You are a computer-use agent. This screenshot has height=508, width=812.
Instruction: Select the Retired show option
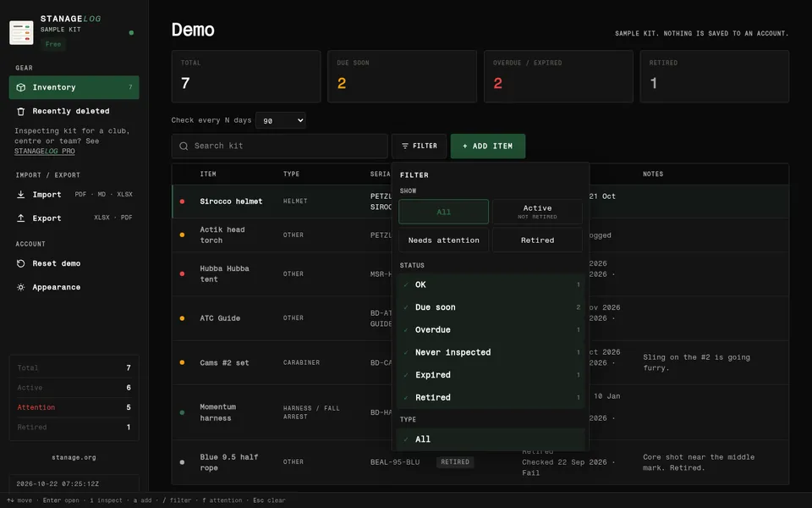(538, 240)
